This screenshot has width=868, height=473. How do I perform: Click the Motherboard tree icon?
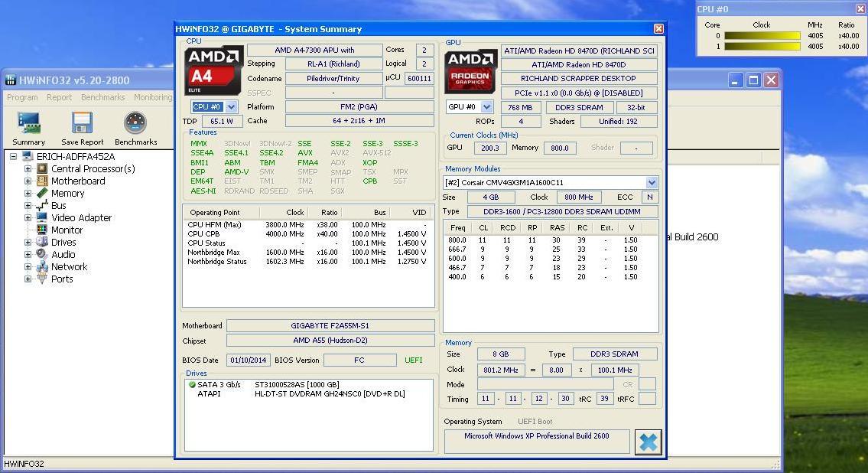[x=42, y=181]
